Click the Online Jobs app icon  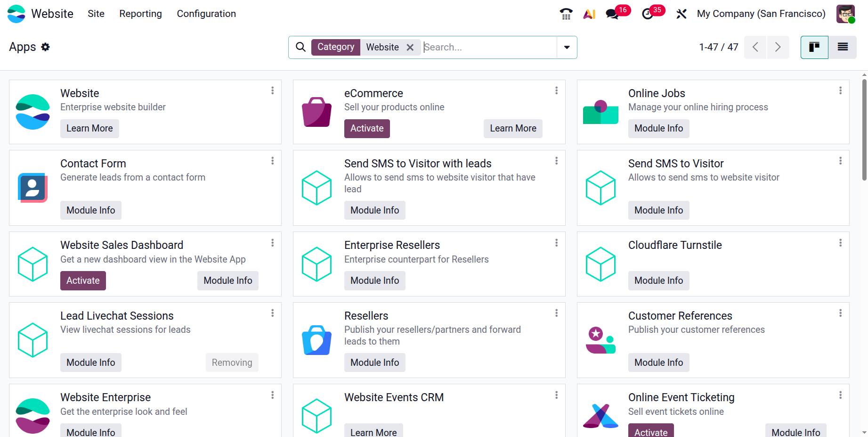click(x=601, y=112)
